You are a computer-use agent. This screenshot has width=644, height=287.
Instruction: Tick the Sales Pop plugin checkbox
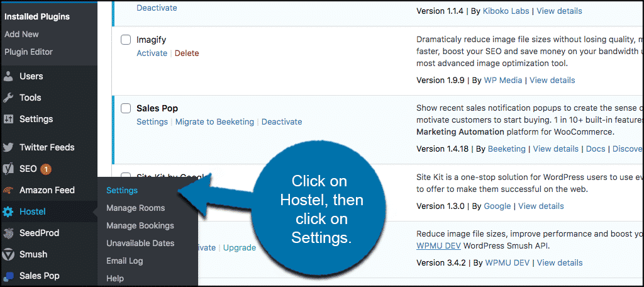coord(126,108)
